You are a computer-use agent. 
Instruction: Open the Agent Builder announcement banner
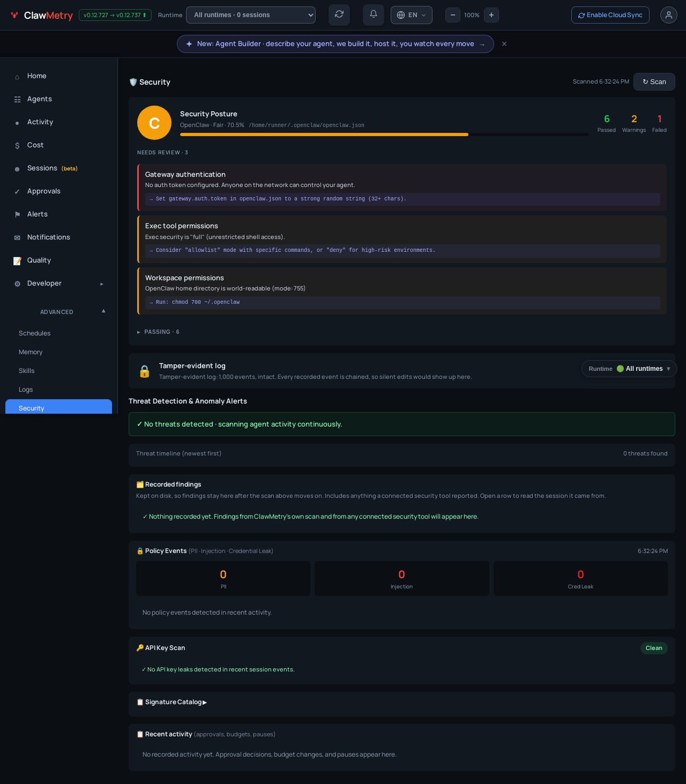click(335, 44)
